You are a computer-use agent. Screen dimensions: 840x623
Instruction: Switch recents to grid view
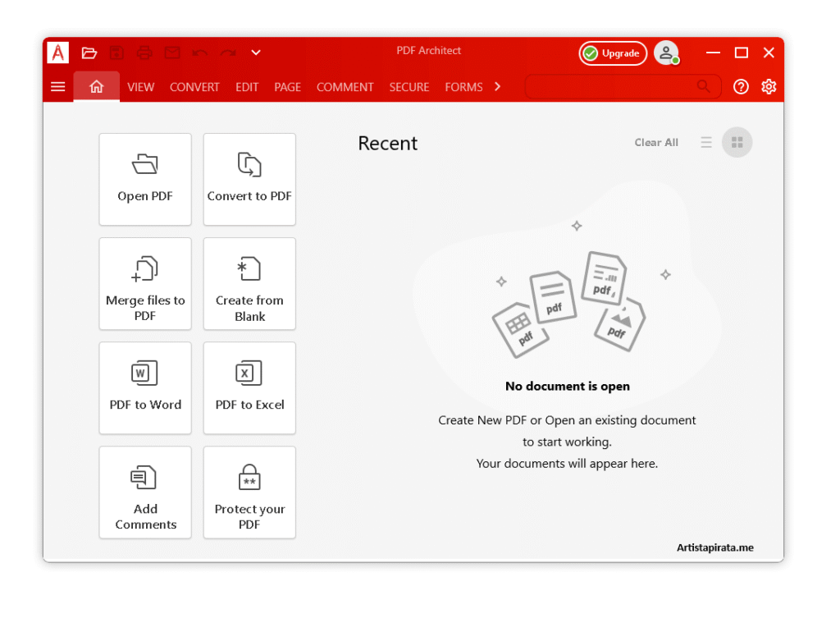(737, 141)
